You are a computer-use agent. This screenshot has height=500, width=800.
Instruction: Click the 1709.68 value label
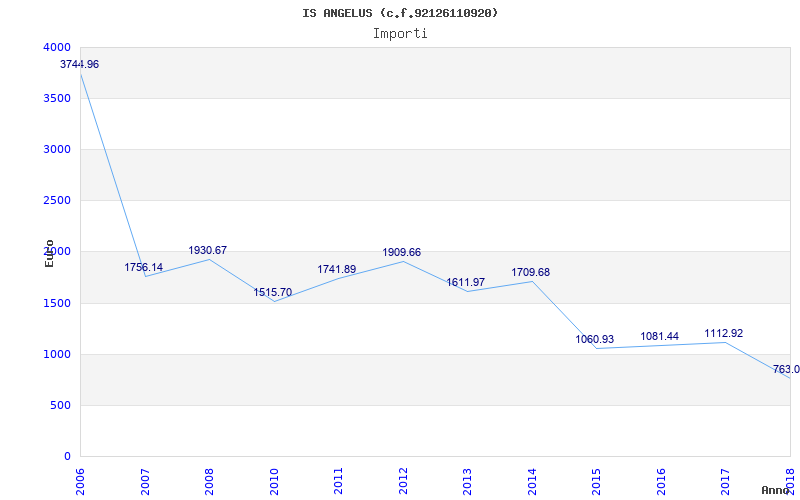pos(531,272)
